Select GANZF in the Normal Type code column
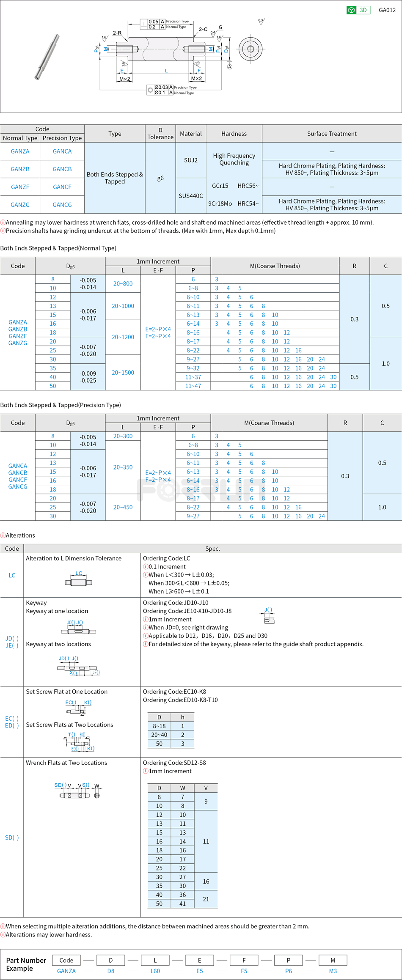 20,187
